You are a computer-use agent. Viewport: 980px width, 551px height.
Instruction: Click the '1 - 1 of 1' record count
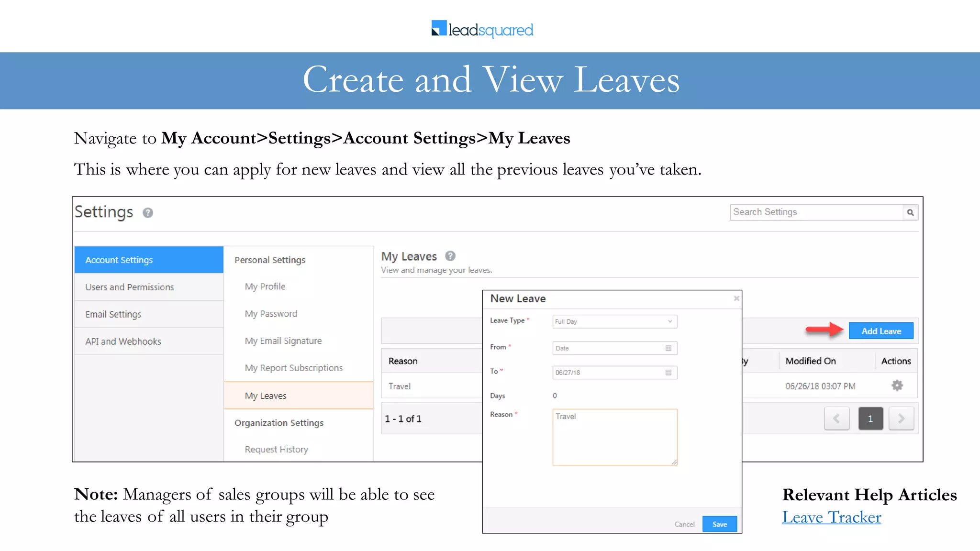[x=403, y=419]
